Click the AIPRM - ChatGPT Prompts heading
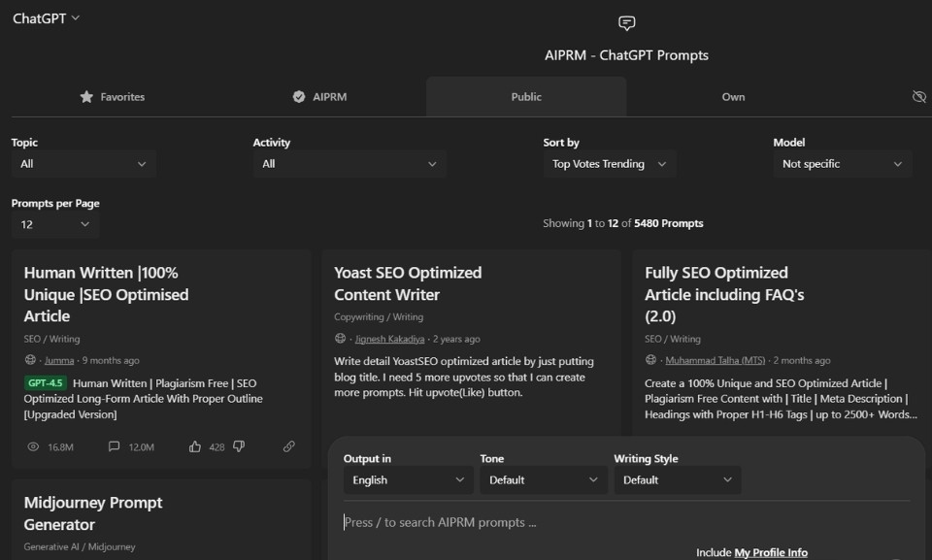The width and height of the screenshot is (932, 560). (x=626, y=55)
